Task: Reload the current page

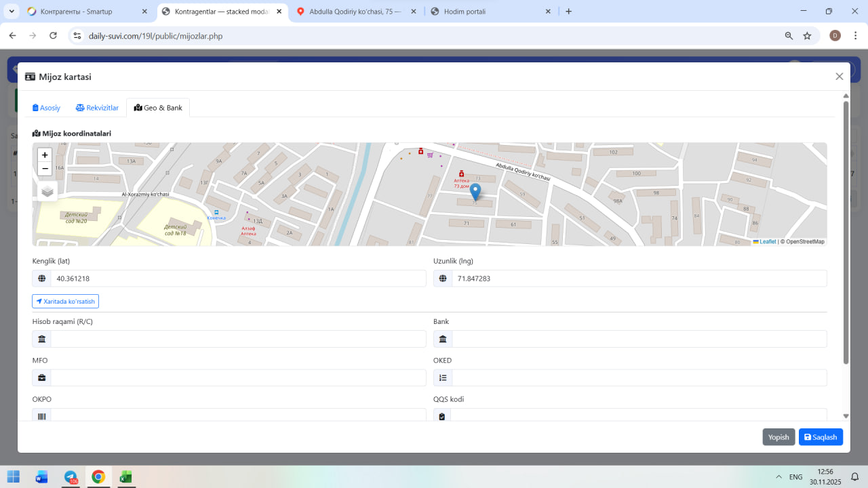Action: click(53, 36)
